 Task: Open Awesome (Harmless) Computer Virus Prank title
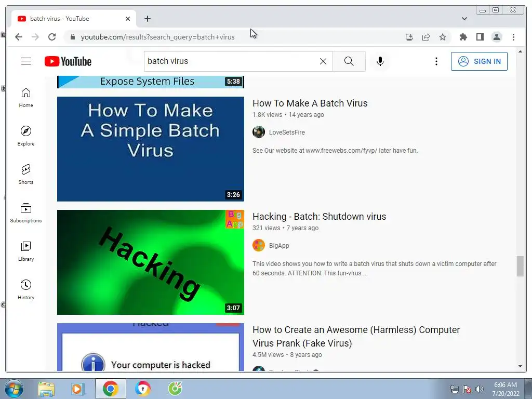pyautogui.click(x=356, y=336)
